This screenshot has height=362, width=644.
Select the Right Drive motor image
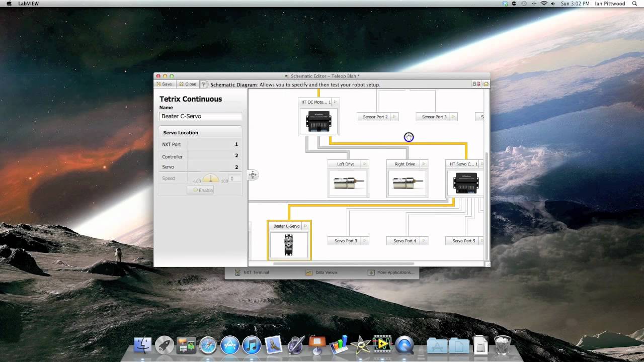[x=407, y=183]
